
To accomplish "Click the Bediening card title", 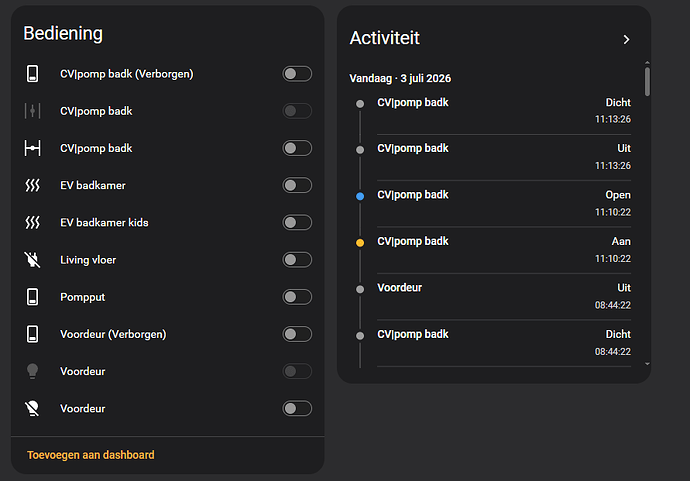I will 63,33.
